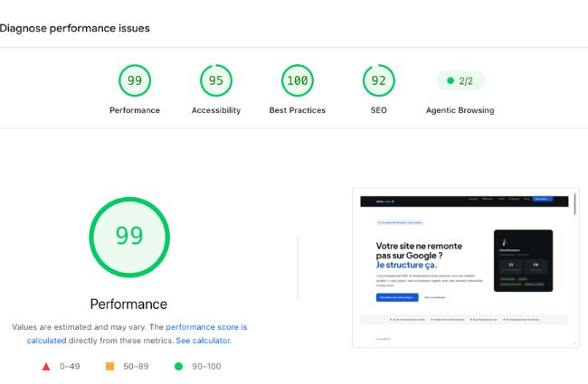The image size is (588, 384).
Task: Click the scrollbar inside the screenshot preview
Action: (574, 204)
